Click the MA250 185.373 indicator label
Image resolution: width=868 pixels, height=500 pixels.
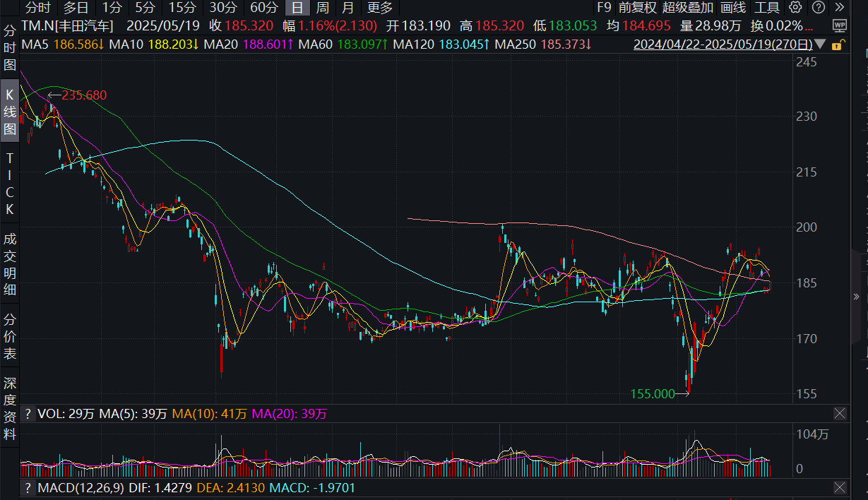point(542,44)
